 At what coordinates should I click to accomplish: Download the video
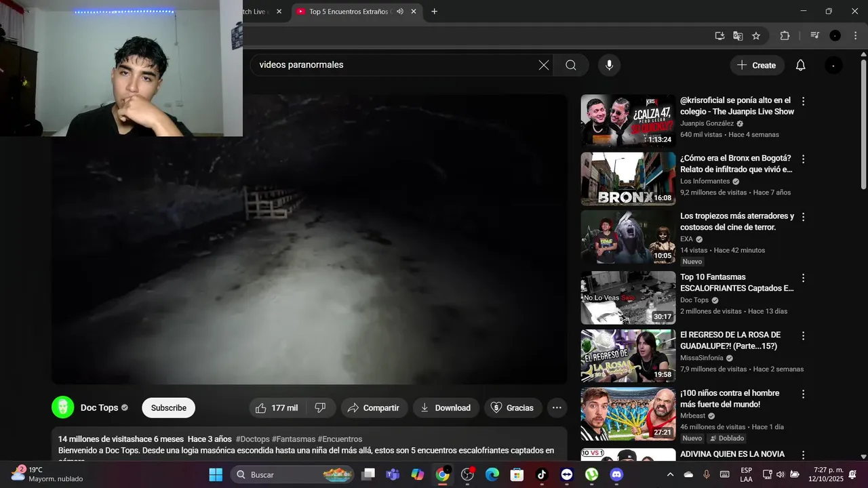446,407
